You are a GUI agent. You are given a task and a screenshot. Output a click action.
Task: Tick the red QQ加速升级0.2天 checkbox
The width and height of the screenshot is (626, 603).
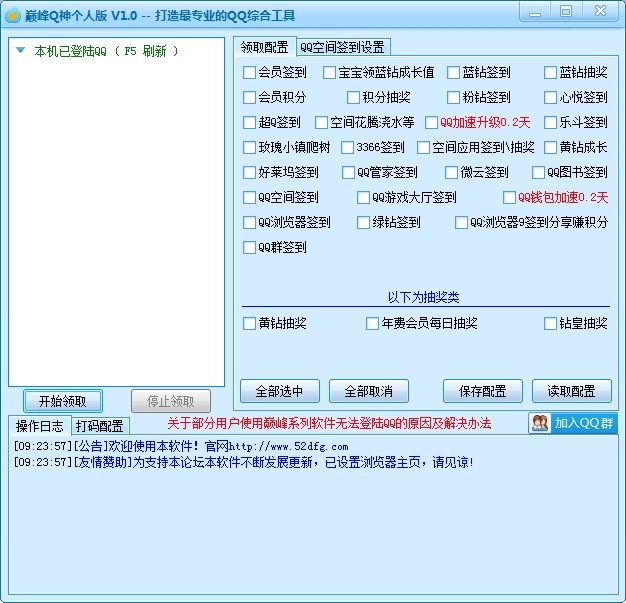coord(431,123)
